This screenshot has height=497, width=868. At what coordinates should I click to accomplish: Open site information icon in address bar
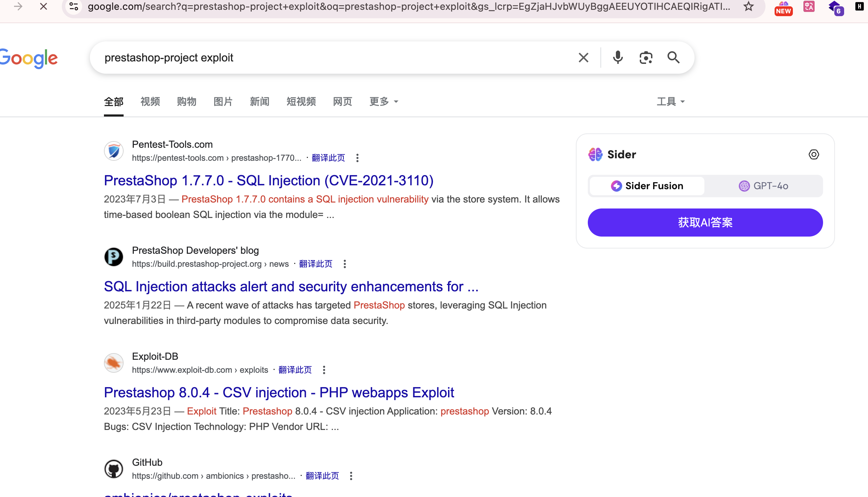pyautogui.click(x=74, y=6)
